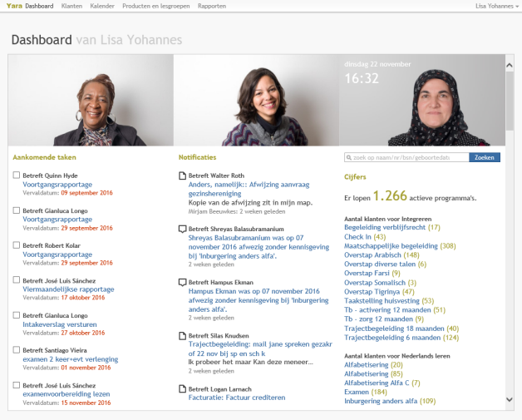Check the Quinn Hyde Voortgangsrapportage task
The height and width of the screenshot is (420, 522).
click(x=17, y=175)
